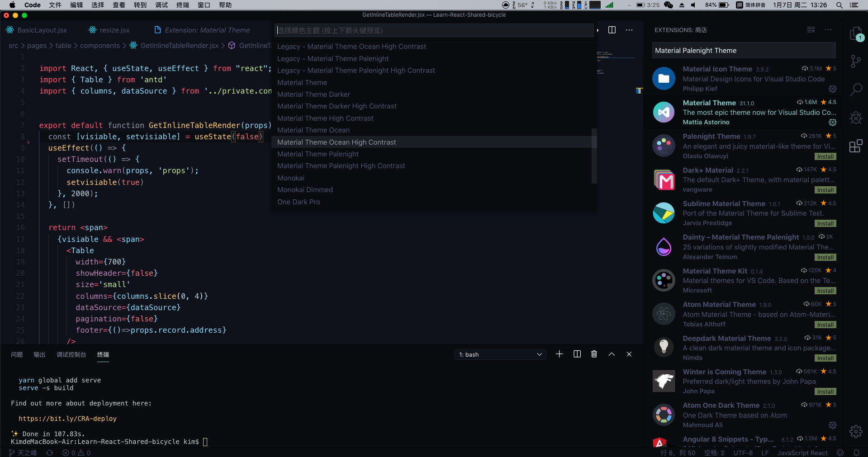Viewport: 868px width, 457px height.
Task: Switch to 输出 panel tab
Action: pos(40,354)
